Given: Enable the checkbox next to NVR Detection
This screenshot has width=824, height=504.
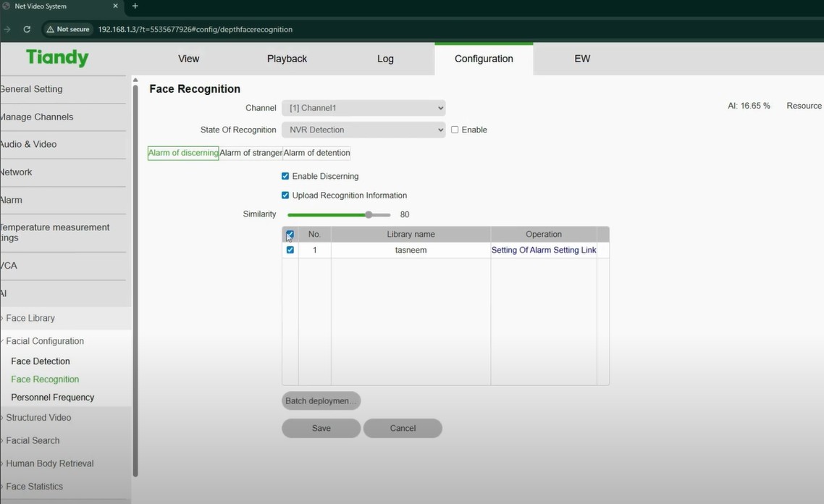Looking at the screenshot, I should point(455,130).
